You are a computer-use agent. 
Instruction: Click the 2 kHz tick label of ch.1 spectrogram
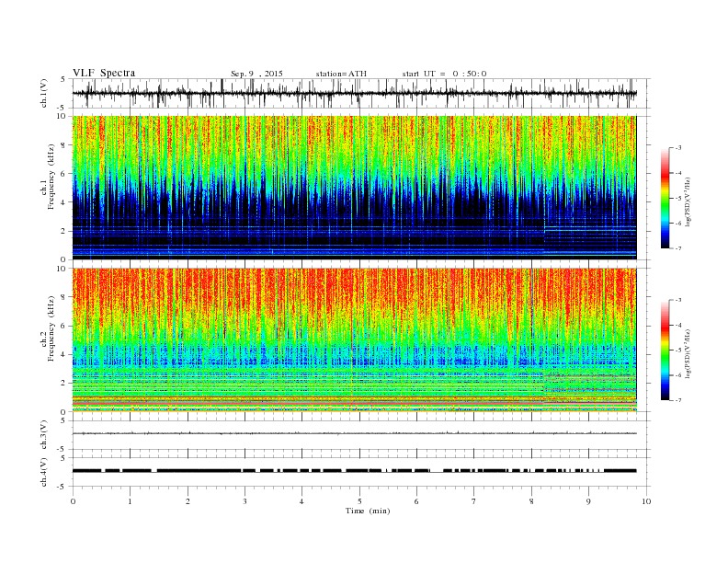[x=63, y=231]
